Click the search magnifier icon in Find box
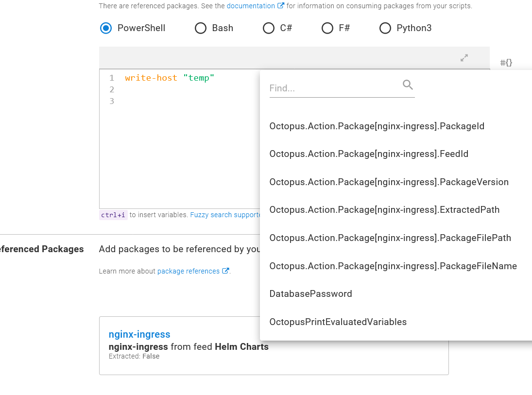This screenshot has height=395, width=532. click(408, 85)
